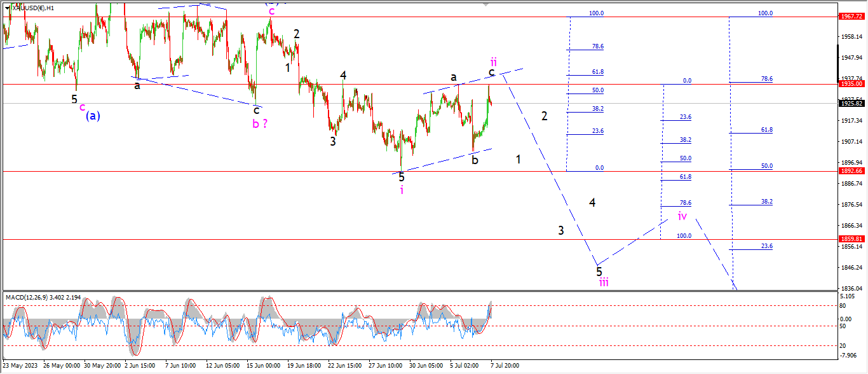
Task: Select the pink 'b ?' wave label
Action: [x=260, y=123]
